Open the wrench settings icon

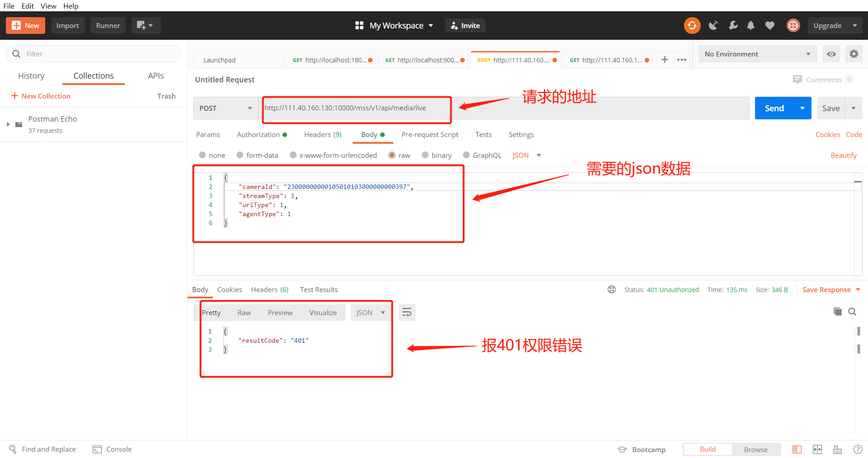tap(733, 26)
